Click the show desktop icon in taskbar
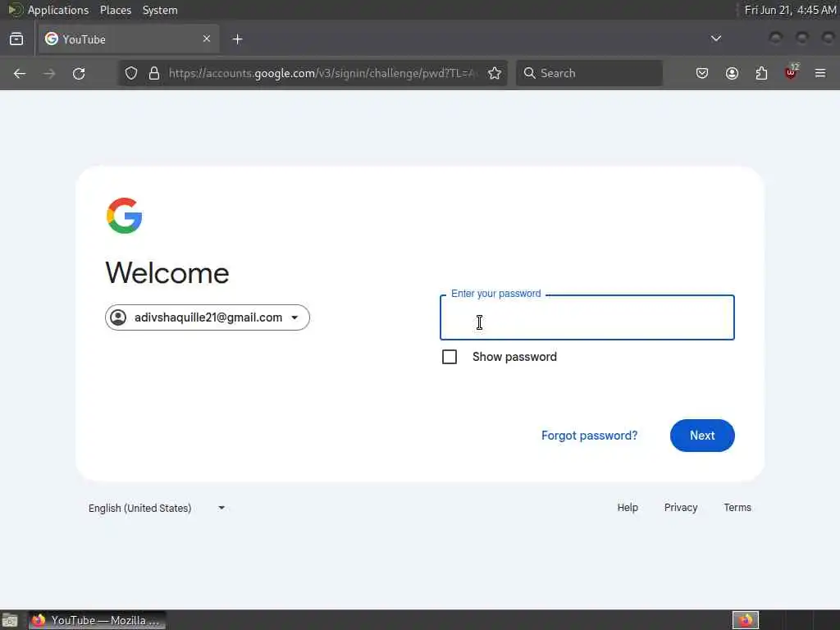The width and height of the screenshot is (840, 630). click(x=10, y=620)
